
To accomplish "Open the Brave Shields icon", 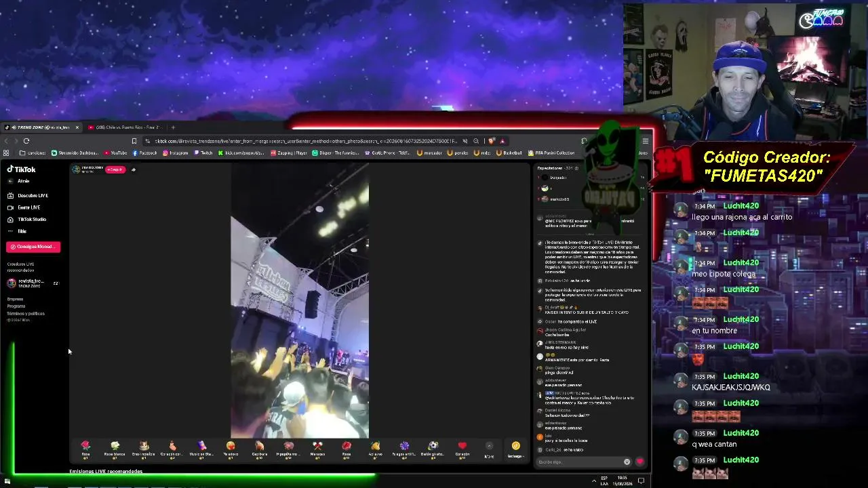I will click(x=492, y=141).
